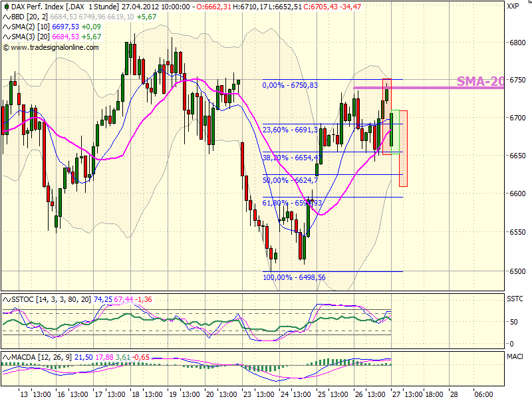The height and width of the screenshot is (399, 532).
Task: Click the 6700 price axis label
Action: tap(517, 118)
